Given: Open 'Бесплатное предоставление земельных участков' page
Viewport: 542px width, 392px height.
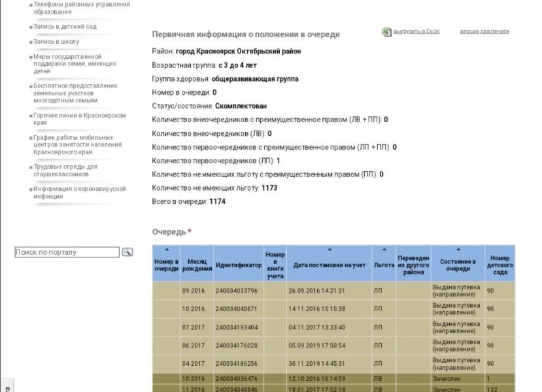Looking at the screenshot, I should tap(75, 93).
